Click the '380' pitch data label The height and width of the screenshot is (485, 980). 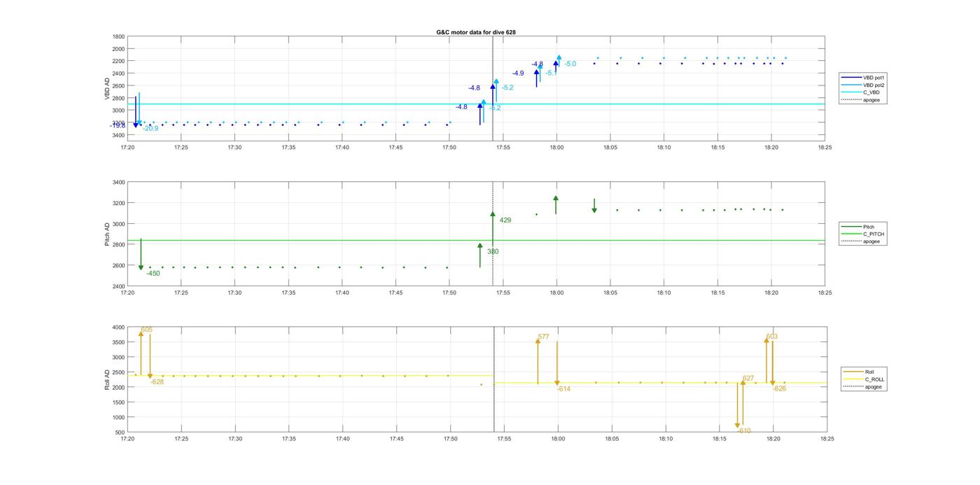(x=493, y=251)
